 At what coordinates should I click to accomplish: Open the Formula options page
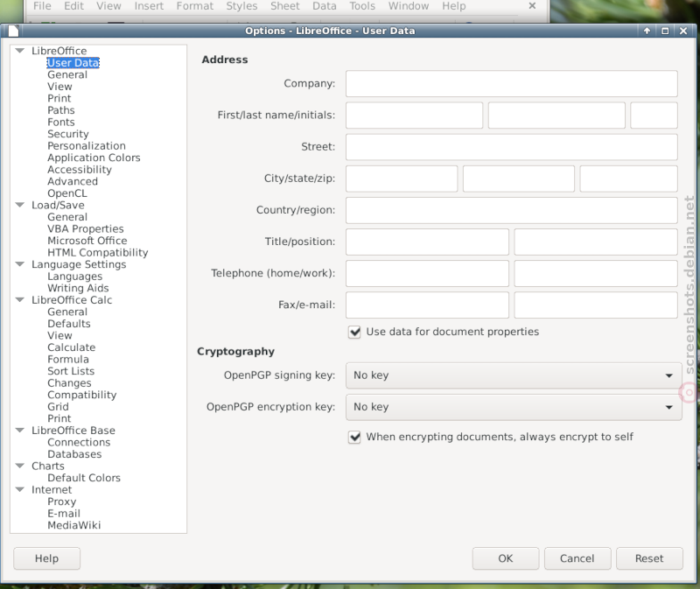pyautogui.click(x=68, y=360)
